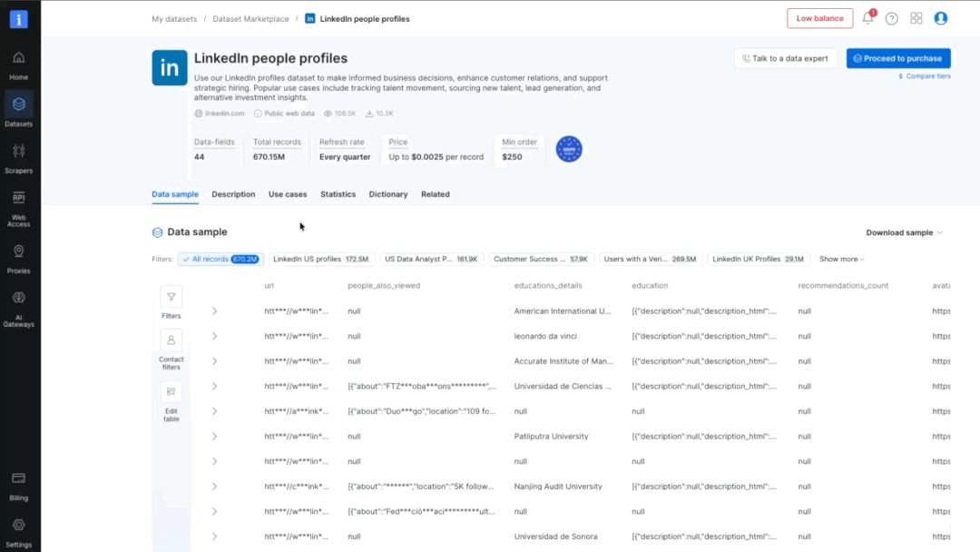Screen dimensions: 980x552
Task: Click Talk to a data expert
Action: tap(785, 58)
